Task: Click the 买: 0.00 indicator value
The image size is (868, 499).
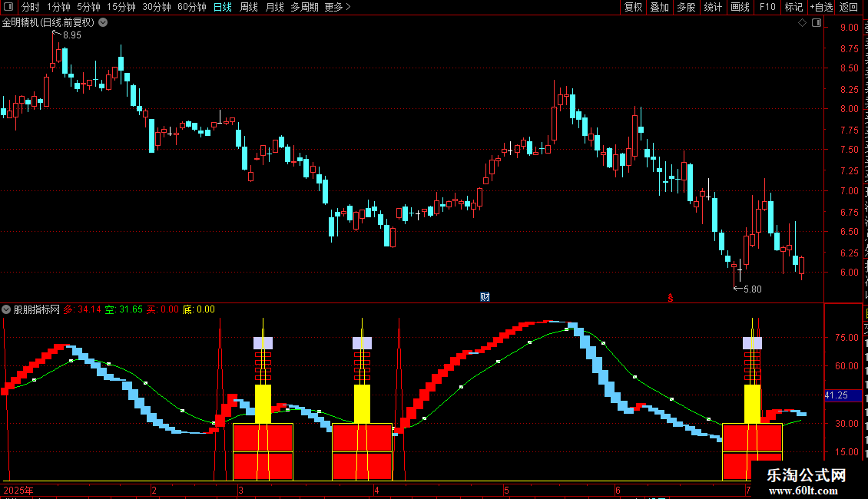Action: coord(163,310)
